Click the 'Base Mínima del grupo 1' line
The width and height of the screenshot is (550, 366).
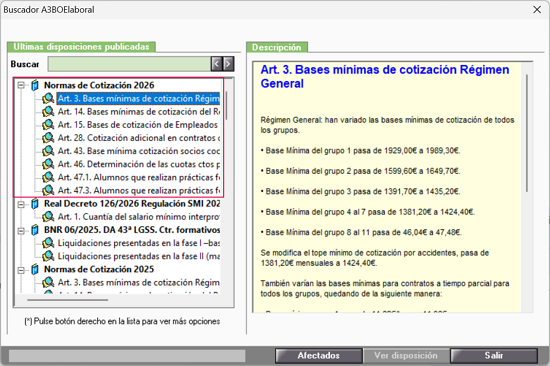coord(360,151)
